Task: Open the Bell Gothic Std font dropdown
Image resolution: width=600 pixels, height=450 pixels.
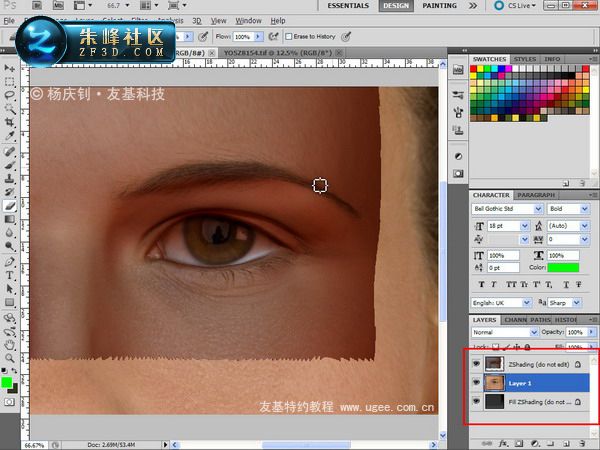Action: 538,209
